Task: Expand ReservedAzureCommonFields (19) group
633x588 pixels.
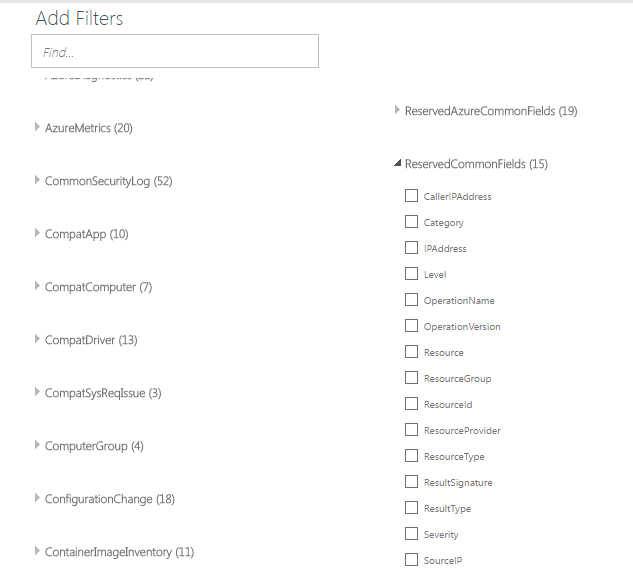Action: pos(398,110)
